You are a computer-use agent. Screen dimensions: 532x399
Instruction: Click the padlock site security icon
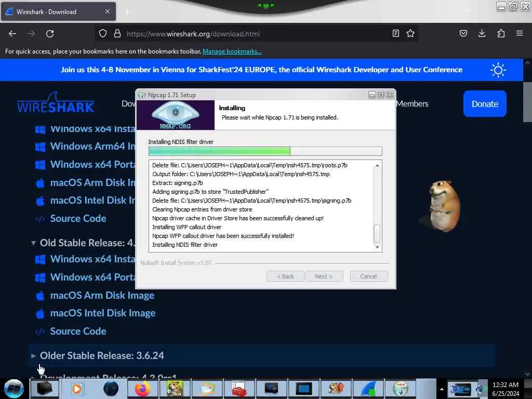point(117,33)
